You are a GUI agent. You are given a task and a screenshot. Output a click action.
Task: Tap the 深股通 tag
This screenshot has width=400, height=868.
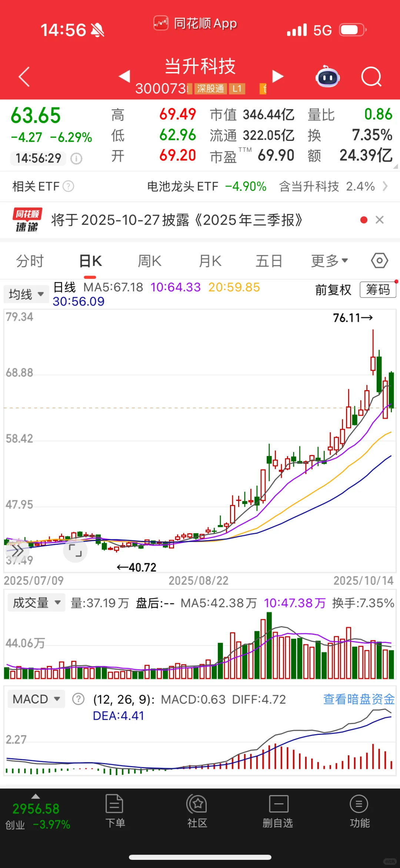[210, 89]
